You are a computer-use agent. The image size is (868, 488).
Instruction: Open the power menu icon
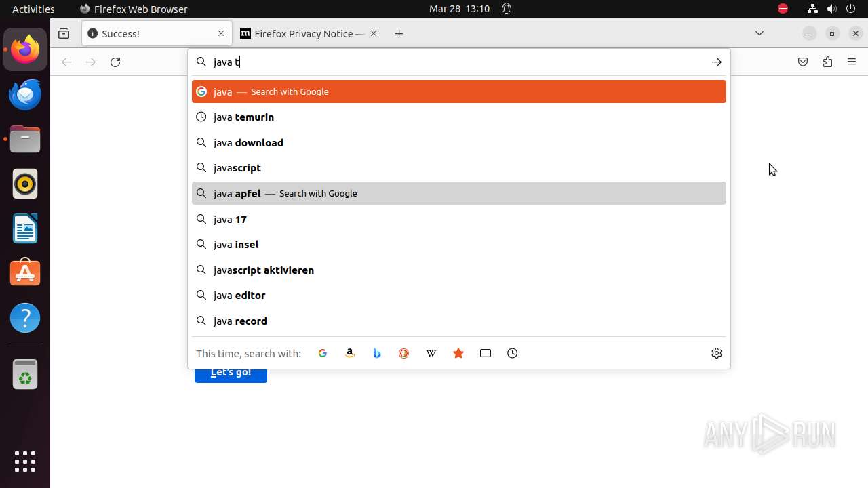(x=850, y=9)
